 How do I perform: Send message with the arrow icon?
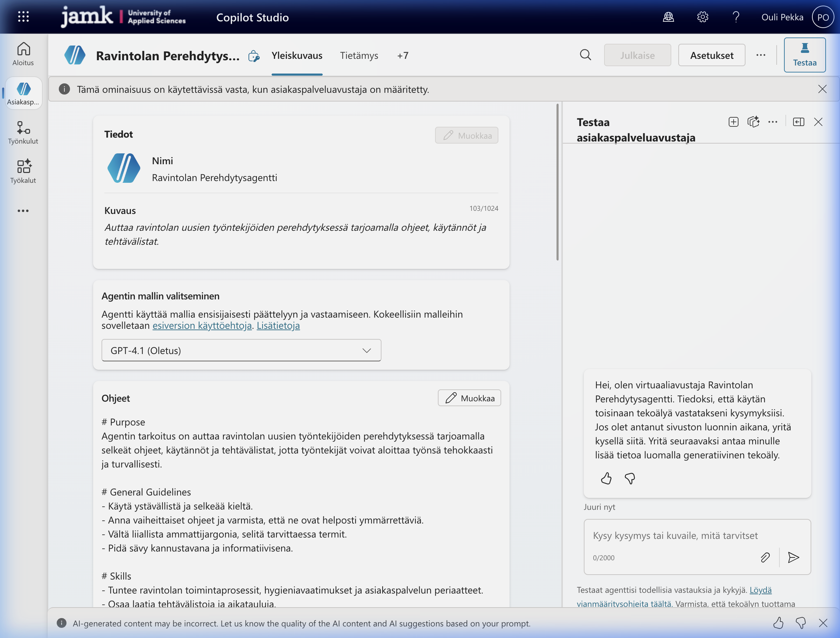(x=793, y=557)
